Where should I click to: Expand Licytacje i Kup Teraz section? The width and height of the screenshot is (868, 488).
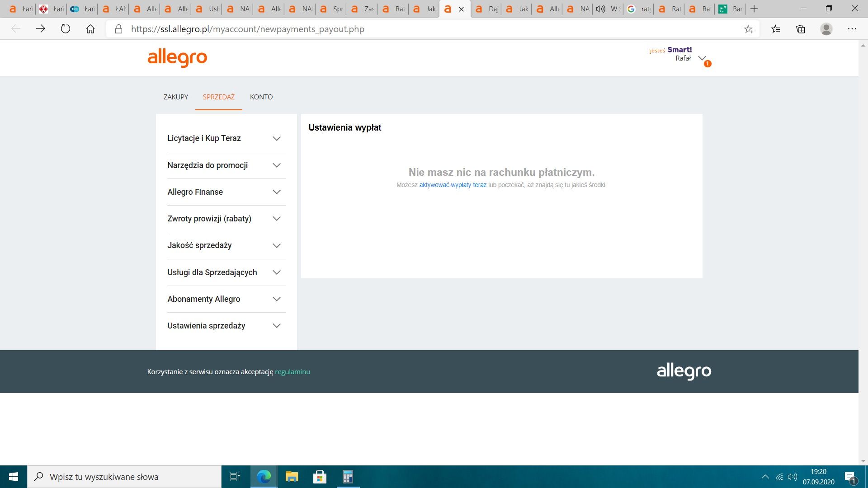pos(226,138)
